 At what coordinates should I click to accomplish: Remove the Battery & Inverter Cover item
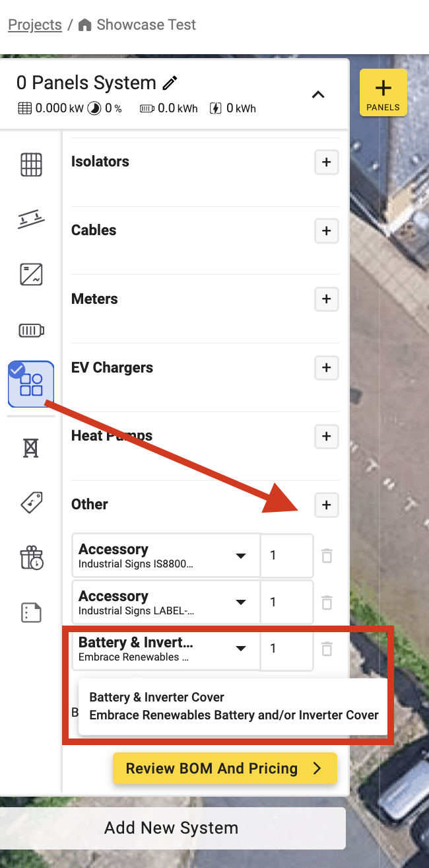[327, 649]
